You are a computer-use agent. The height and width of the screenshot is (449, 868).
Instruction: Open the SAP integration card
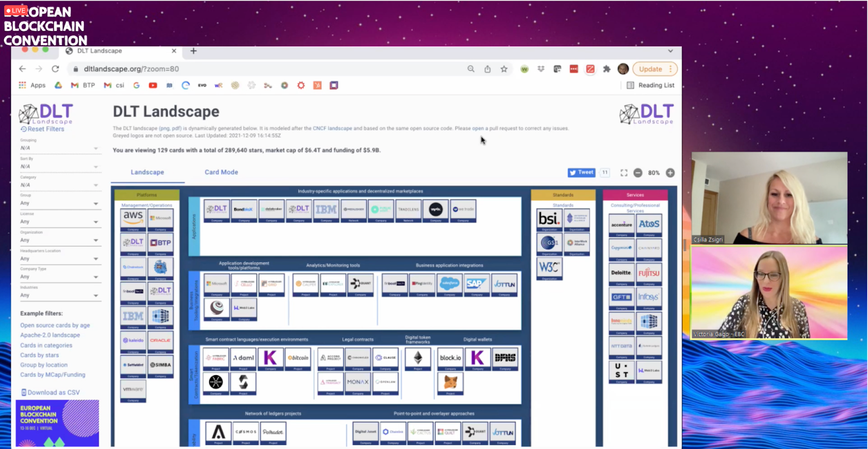pos(476,284)
